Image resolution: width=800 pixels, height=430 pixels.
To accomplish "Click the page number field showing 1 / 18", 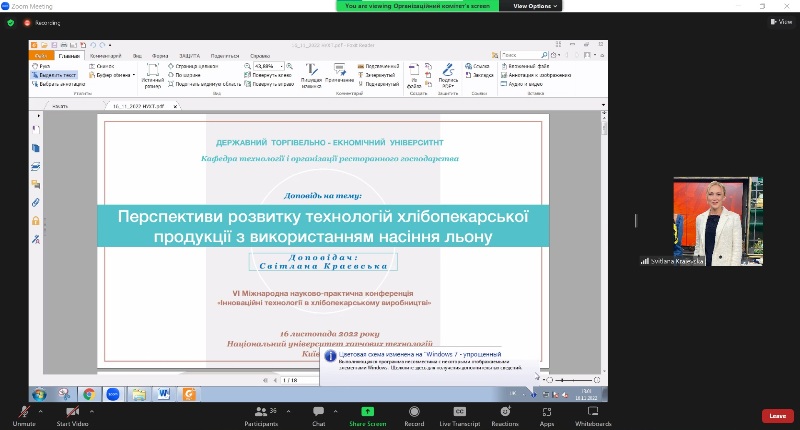I will [300, 380].
